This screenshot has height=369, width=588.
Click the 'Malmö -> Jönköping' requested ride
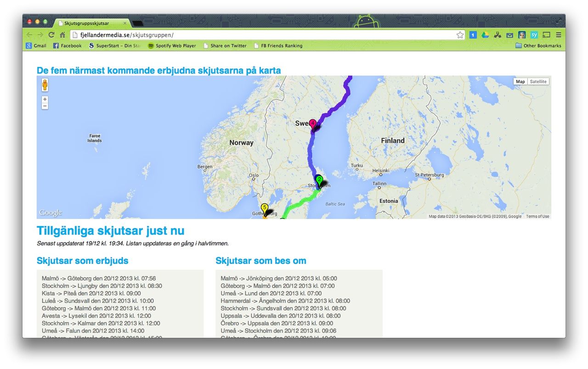(279, 279)
